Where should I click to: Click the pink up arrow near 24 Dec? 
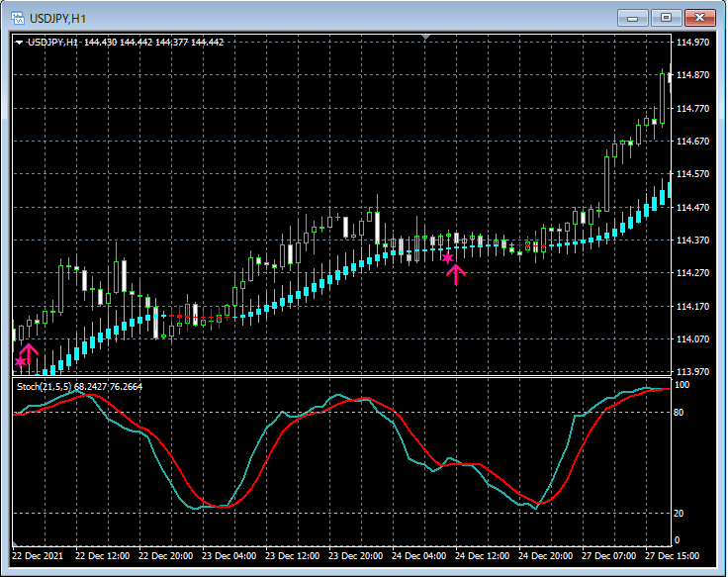coord(456,273)
